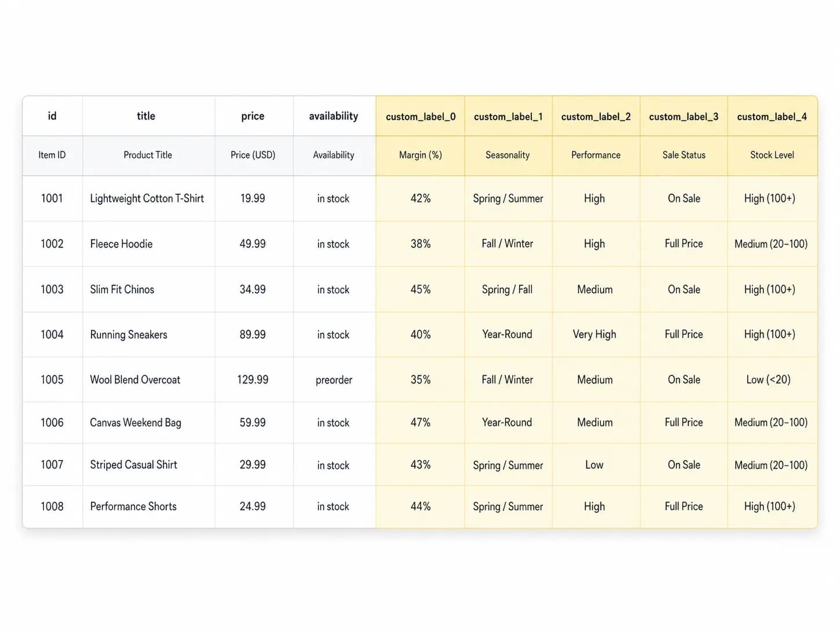Select the Stock Level subheader

(772, 155)
